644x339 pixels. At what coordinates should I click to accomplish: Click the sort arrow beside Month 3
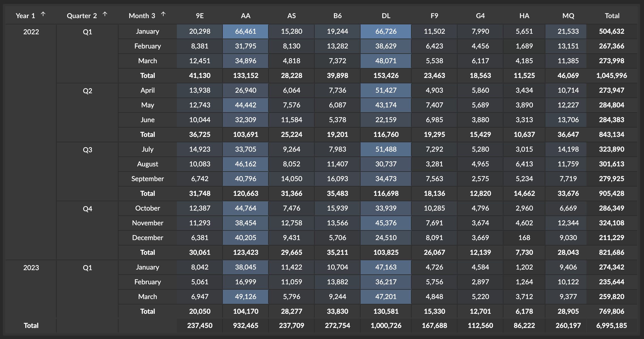coord(163,14)
